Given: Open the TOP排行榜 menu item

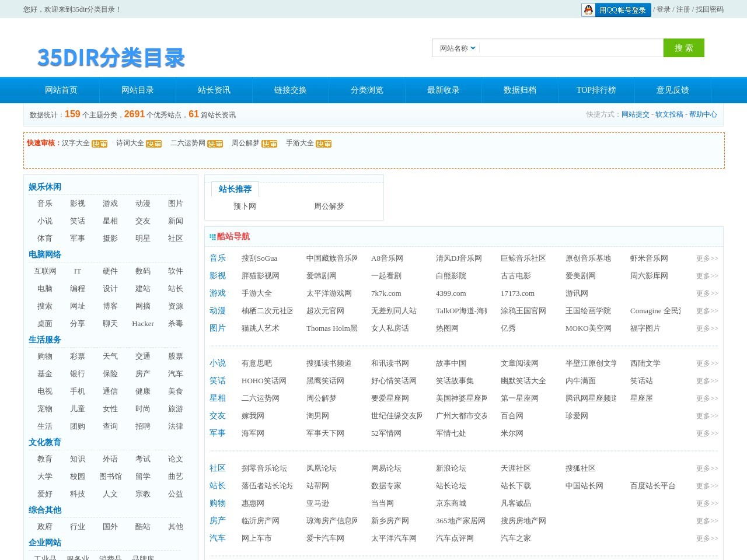Looking at the screenshot, I should 596,90.
